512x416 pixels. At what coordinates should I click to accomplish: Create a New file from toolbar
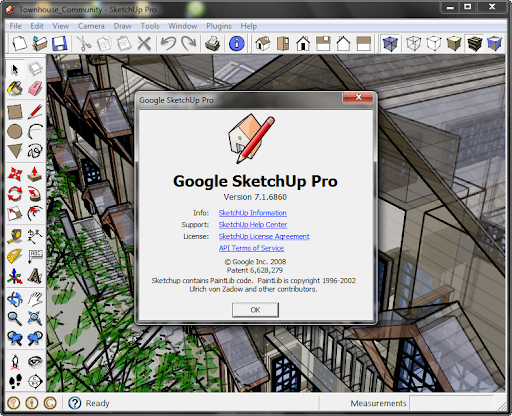point(19,43)
